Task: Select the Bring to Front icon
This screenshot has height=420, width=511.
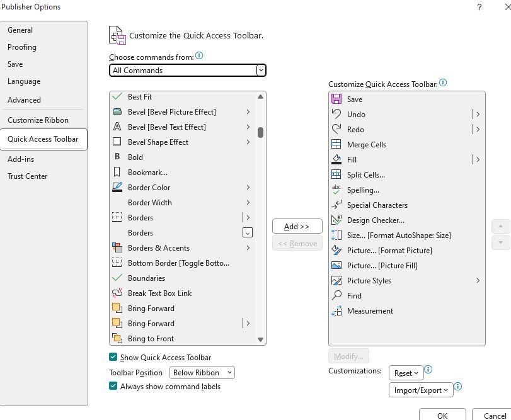Action: [x=117, y=338]
